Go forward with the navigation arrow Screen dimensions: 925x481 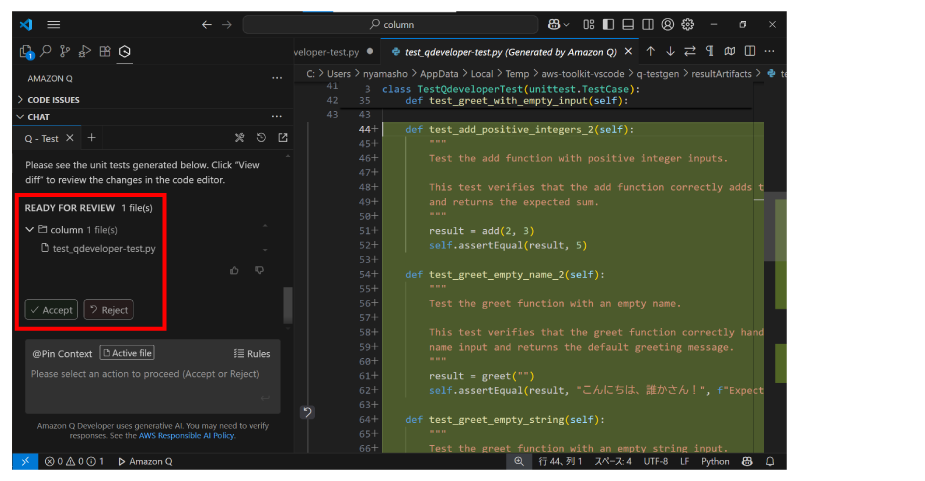tap(227, 24)
